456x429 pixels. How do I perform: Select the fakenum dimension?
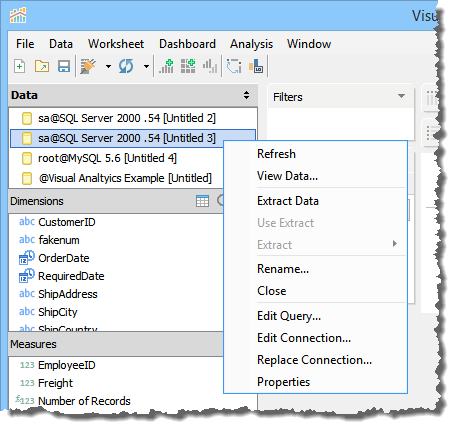(59, 240)
